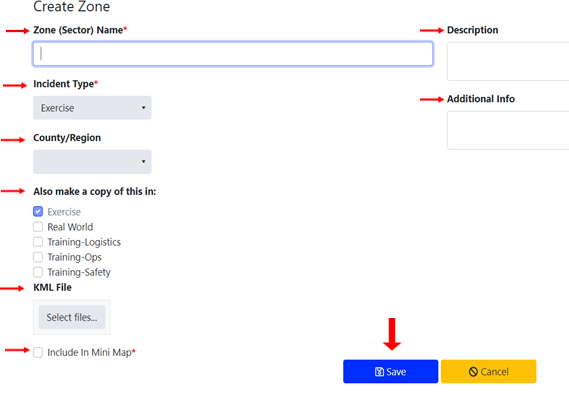Screen dimensions: 569x400
Task: Click the prohibited circle icon on Cancel
Action: [473, 372]
